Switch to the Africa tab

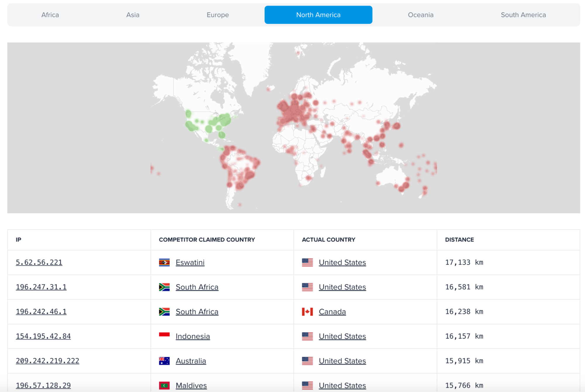(50, 15)
